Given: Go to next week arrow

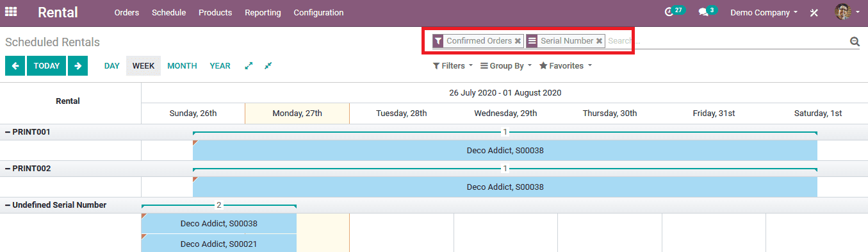Looking at the screenshot, I should pyautogui.click(x=78, y=65).
